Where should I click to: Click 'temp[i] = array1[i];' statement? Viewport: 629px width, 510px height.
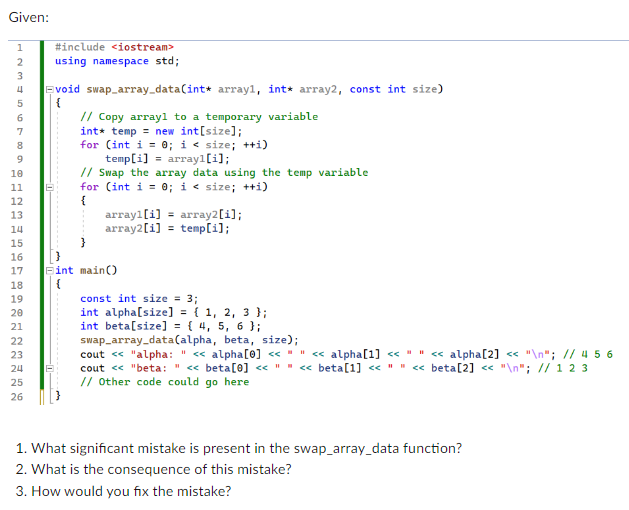click(x=167, y=159)
